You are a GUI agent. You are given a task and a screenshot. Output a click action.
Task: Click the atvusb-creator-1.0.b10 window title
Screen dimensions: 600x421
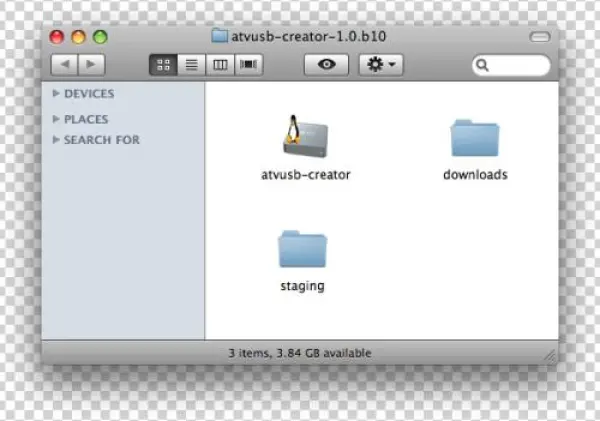click(308, 36)
